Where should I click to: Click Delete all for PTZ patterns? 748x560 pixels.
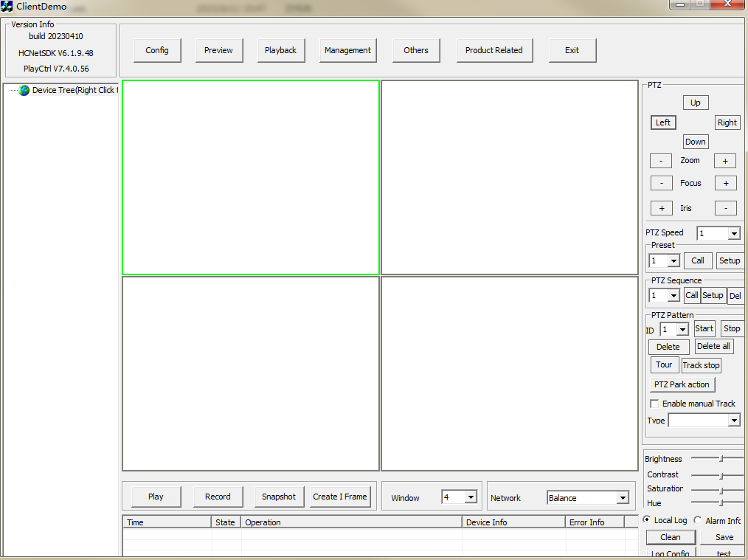[713, 346]
